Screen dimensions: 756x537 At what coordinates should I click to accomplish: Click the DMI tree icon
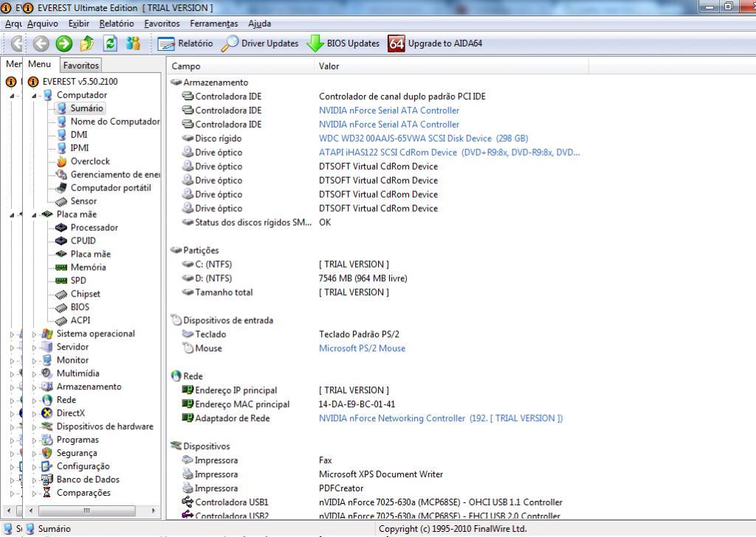pyautogui.click(x=61, y=135)
